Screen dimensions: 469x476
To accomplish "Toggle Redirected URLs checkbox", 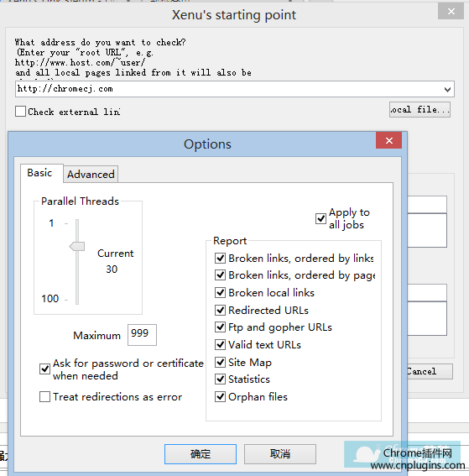I will [221, 311].
